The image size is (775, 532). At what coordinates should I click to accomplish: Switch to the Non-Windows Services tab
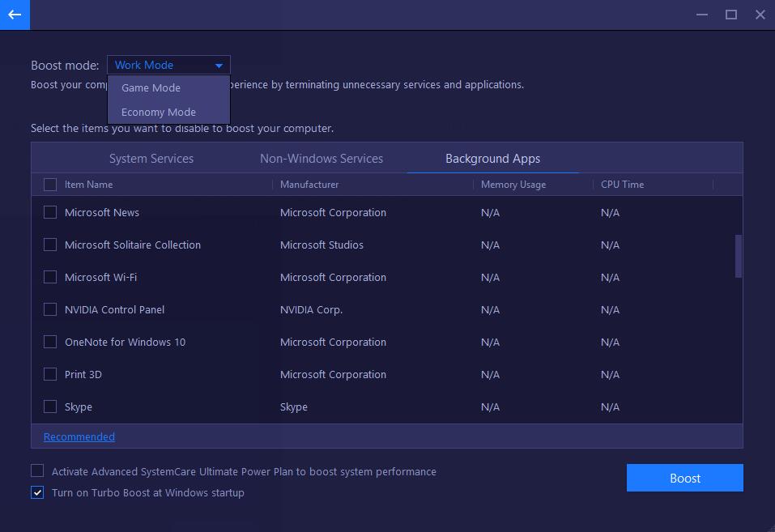pos(321,159)
